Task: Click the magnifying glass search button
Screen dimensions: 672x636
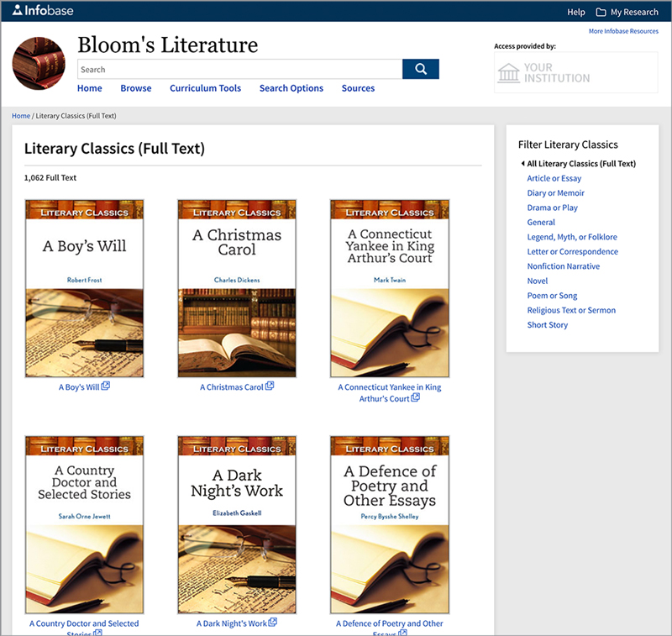Action: (421, 69)
